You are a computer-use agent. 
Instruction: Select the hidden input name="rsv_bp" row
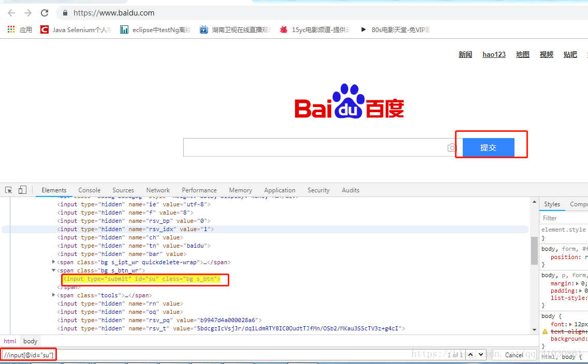(x=134, y=221)
